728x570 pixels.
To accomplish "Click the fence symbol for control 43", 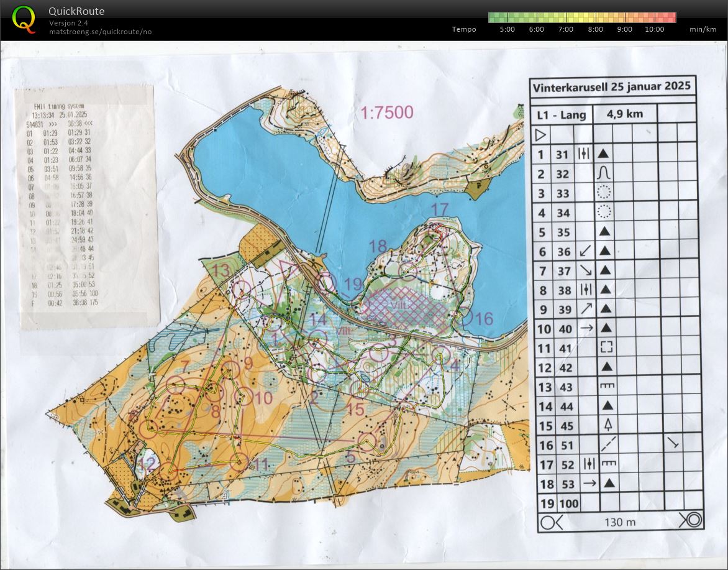I will pos(607,386).
